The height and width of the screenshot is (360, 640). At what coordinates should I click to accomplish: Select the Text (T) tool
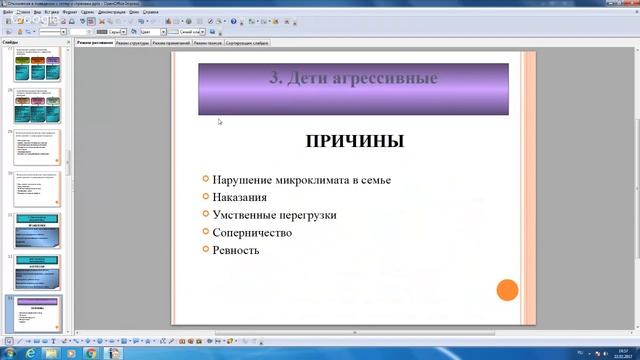tap(53, 341)
